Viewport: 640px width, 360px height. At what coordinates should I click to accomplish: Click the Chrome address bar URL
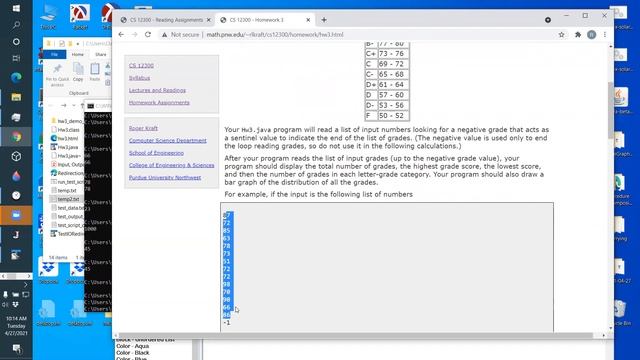click(275, 35)
